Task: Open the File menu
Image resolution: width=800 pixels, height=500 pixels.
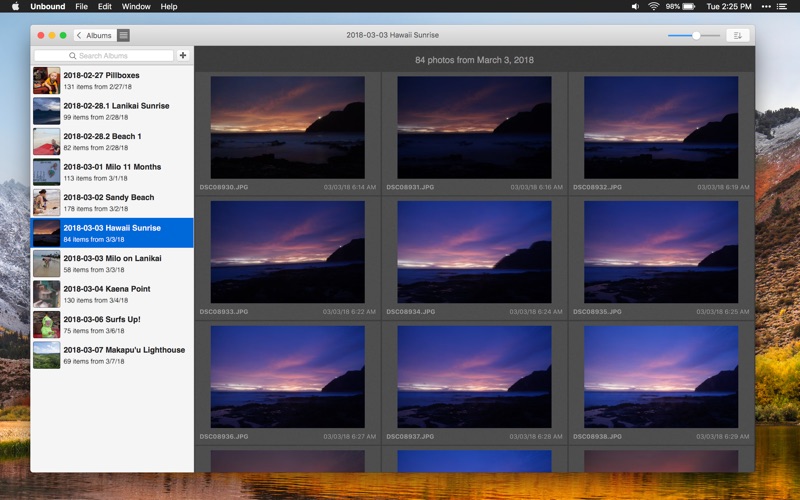Action: 81,6
